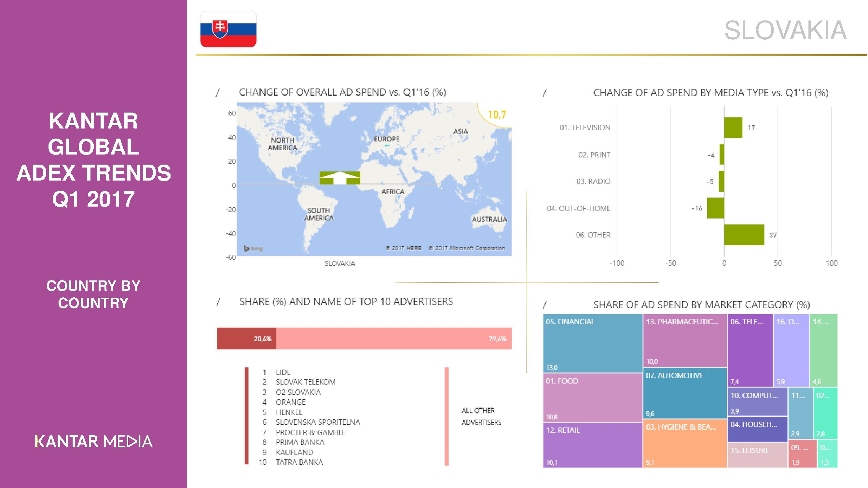Click 01. TELEVISION axis label
This screenshot has height=488, width=868.
[x=585, y=128]
